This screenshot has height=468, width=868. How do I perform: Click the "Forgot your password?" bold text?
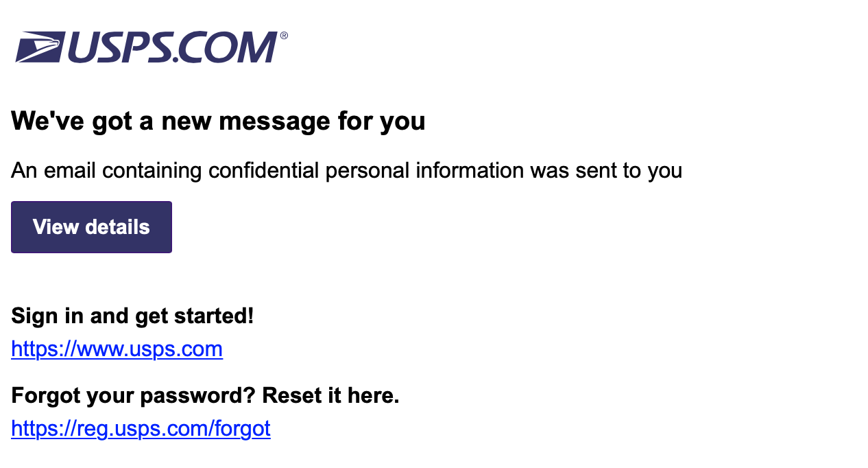134,396
